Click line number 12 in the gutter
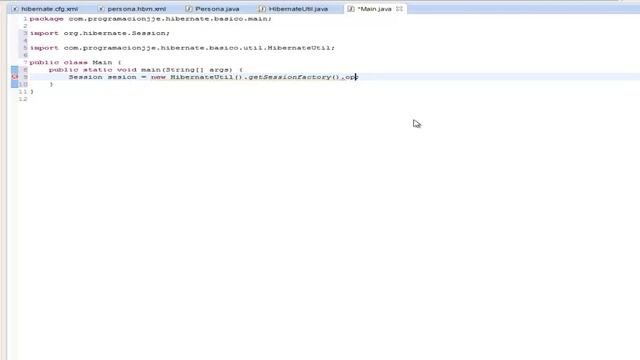Viewport: 640px width, 360px height. pos(23,99)
